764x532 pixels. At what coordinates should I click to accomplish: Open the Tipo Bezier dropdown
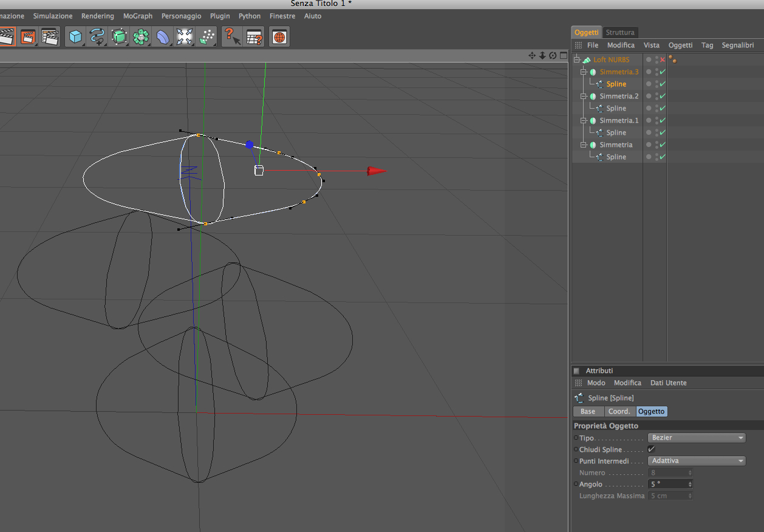[697, 438]
